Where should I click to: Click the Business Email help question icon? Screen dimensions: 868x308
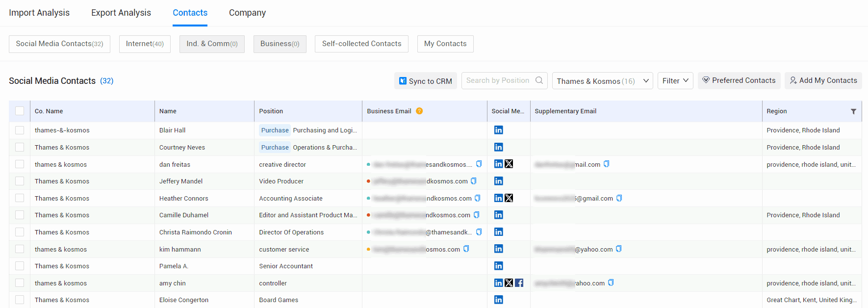coord(419,111)
